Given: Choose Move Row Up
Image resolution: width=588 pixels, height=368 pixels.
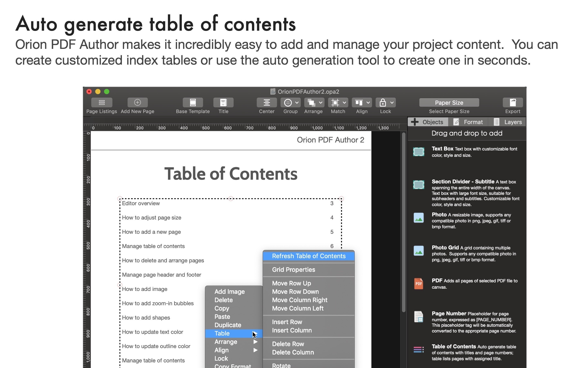Looking at the screenshot, I should [x=308, y=283].
